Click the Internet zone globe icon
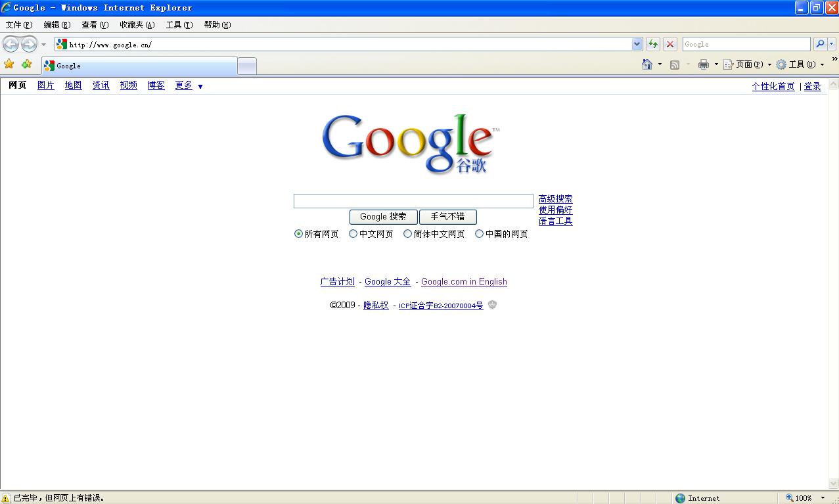The height and width of the screenshot is (504, 839). (681, 498)
